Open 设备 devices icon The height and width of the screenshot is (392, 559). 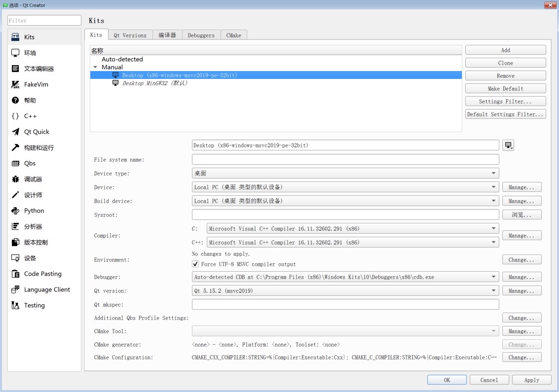click(15, 258)
